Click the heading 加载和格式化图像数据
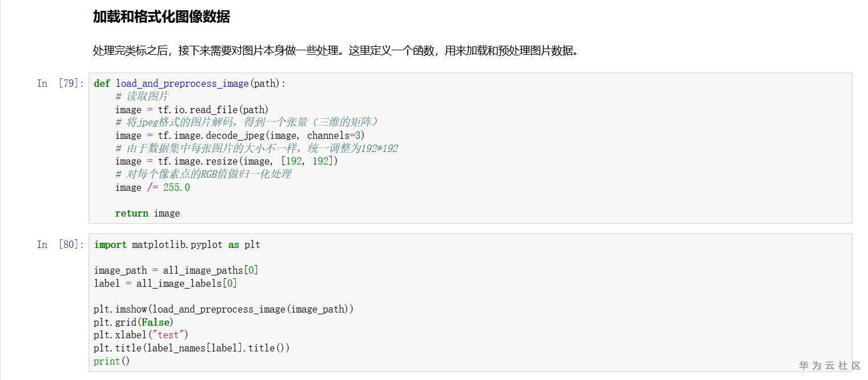 pos(161,17)
